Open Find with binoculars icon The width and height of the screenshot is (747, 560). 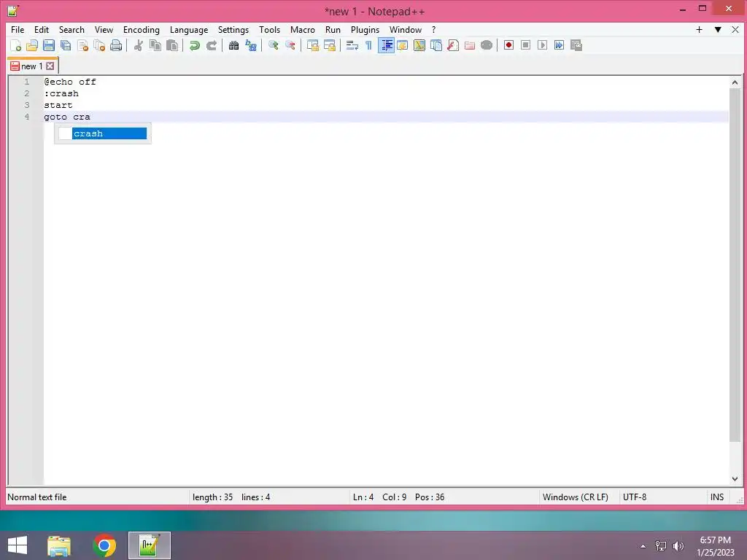tap(234, 46)
